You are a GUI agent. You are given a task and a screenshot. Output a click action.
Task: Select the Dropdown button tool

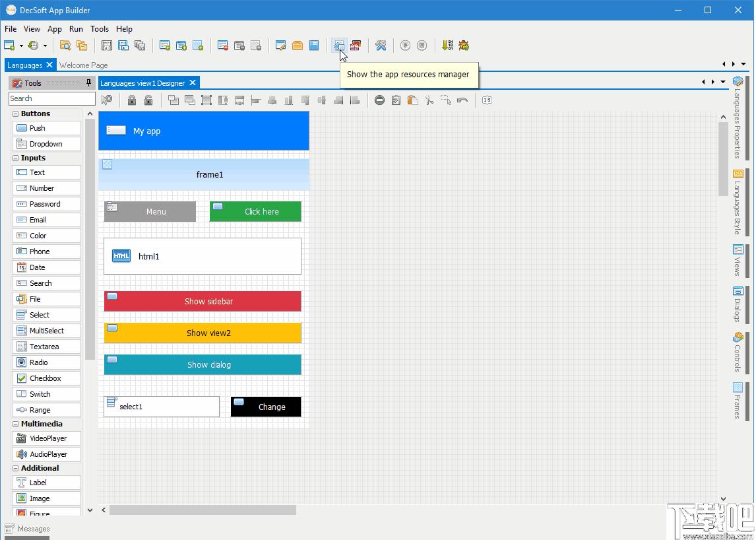46,144
